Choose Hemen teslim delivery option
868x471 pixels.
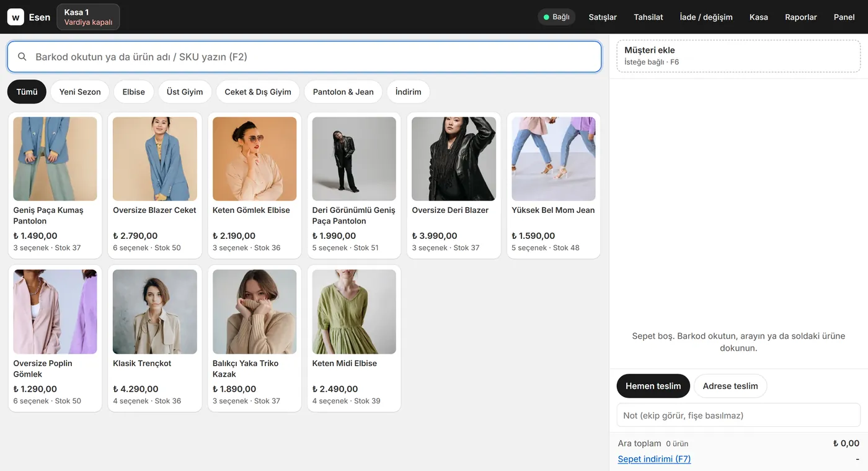[653, 386]
